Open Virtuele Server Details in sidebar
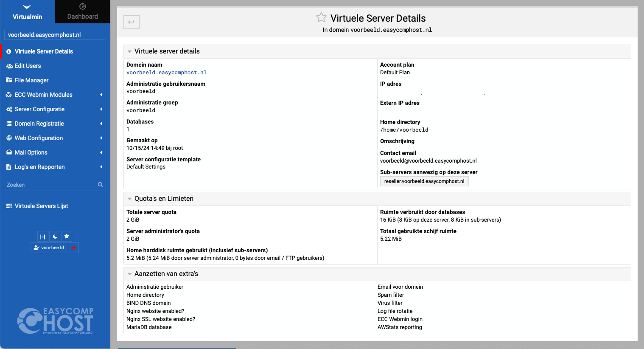This screenshot has width=644, height=349. click(x=44, y=51)
